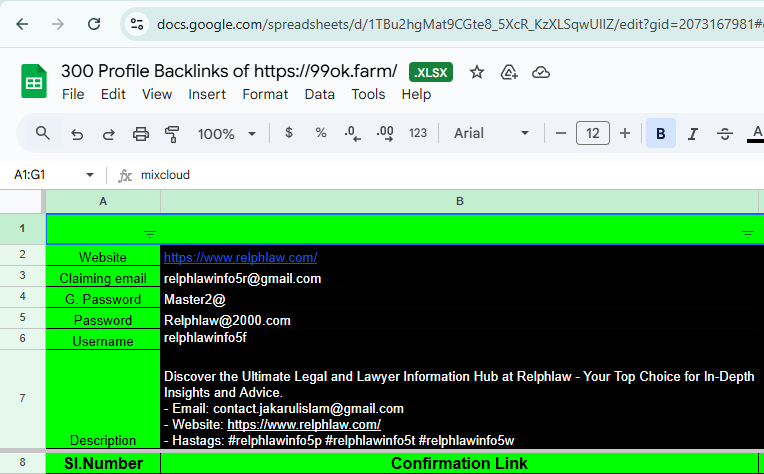Open the View menu
The image size is (764, 474).
pyautogui.click(x=157, y=94)
